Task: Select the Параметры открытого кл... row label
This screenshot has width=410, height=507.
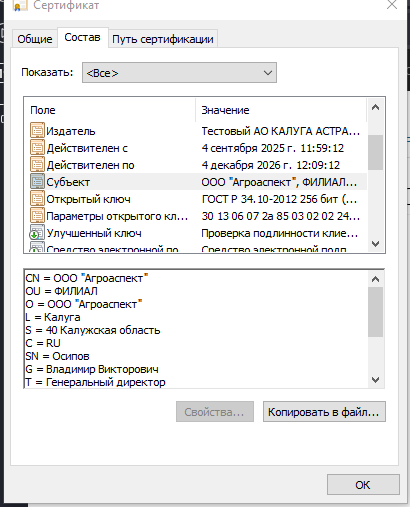Action: pos(117,216)
